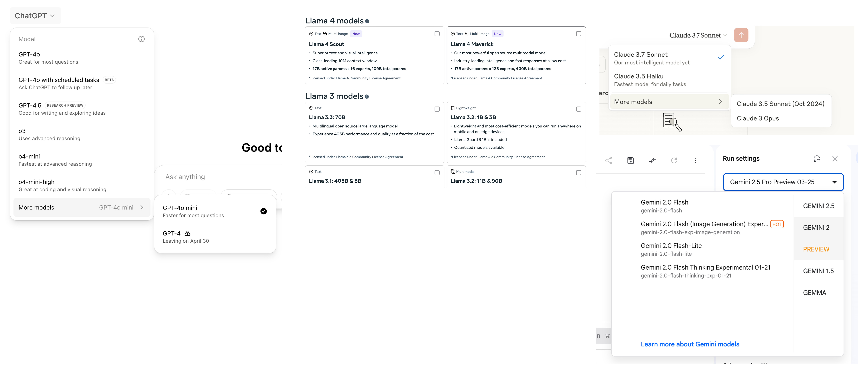Check the Llama 3.2: 11B & 90B checkbox
Screen dimensions: 868x376
point(579,173)
